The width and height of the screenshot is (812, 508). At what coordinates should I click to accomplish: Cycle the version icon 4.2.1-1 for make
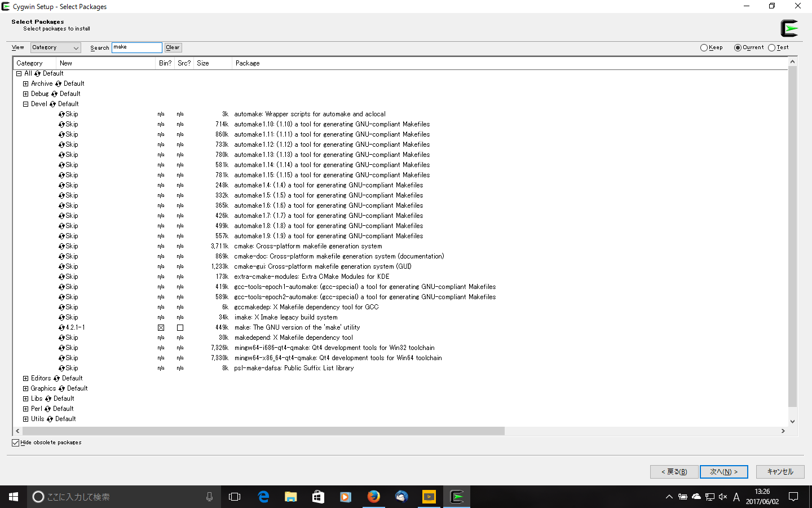62,327
